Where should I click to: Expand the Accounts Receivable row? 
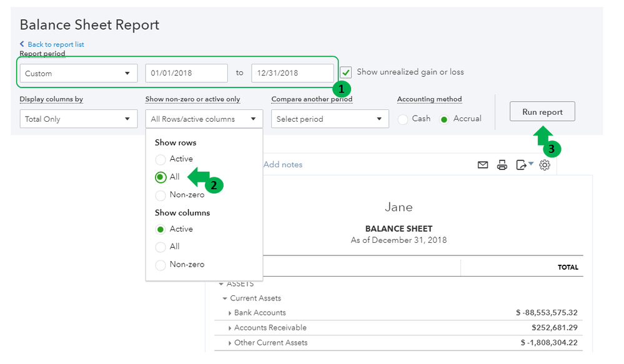click(230, 328)
